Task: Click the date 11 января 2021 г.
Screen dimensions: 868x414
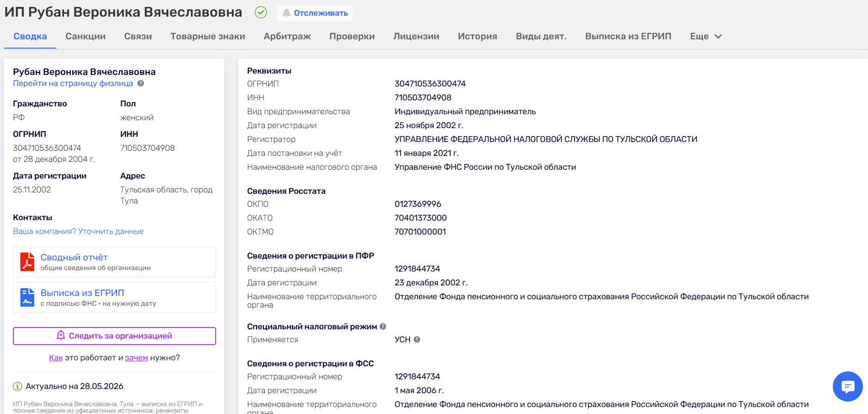Action: [x=427, y=153]
